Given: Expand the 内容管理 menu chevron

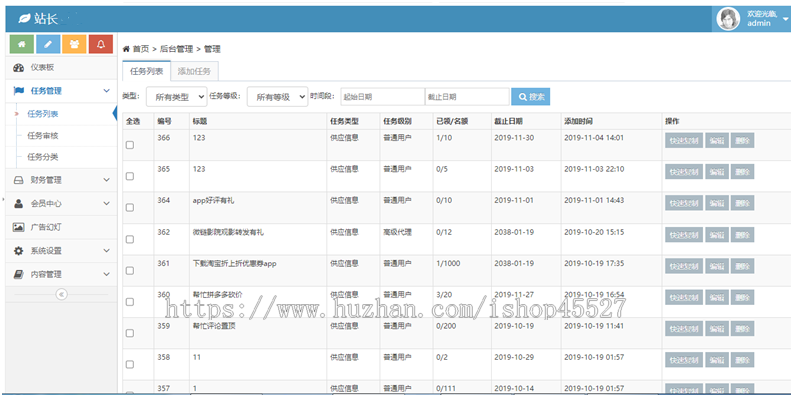Looking at the screenshot, I should tap(106, 274).
